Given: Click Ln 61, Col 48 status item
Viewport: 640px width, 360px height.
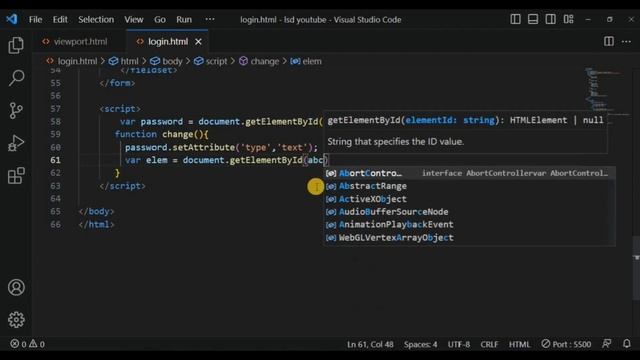Looking at the screenshot, I should tap(370, 344).
